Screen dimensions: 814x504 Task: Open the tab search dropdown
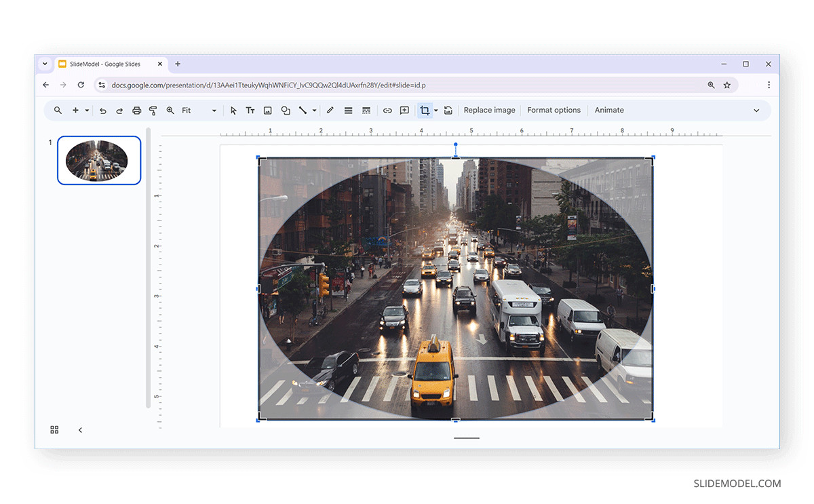coord(45,64)
